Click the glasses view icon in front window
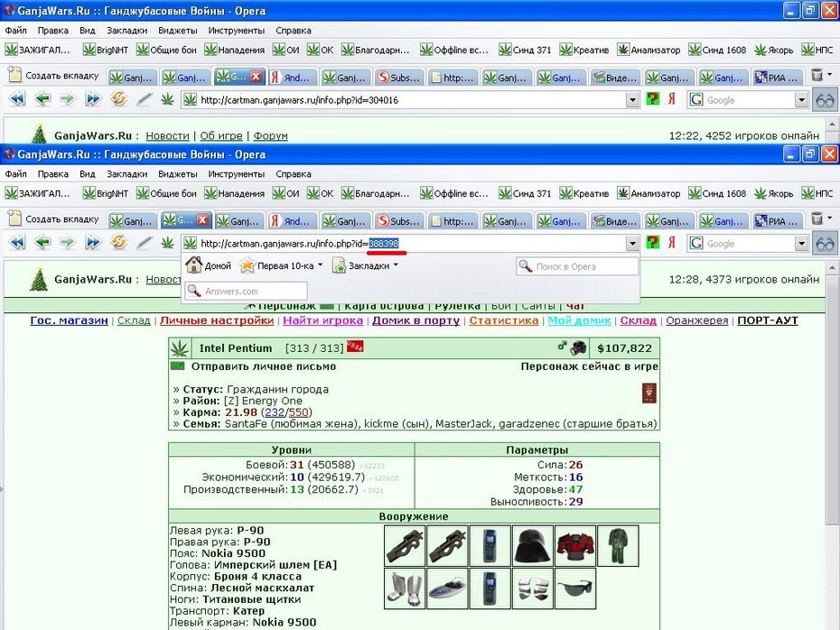This screenshot has height=630, width=840. (825, 244)
